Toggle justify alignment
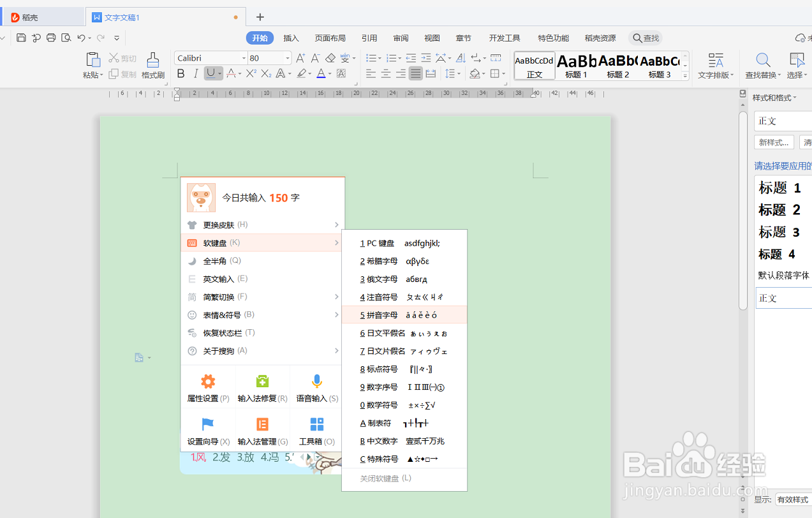 (x=416, y=74)
